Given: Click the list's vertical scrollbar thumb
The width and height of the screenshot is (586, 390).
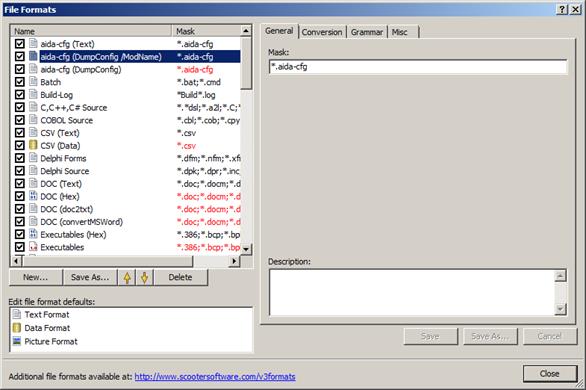Looking at the screenshot, I should [x=246, y=63].
